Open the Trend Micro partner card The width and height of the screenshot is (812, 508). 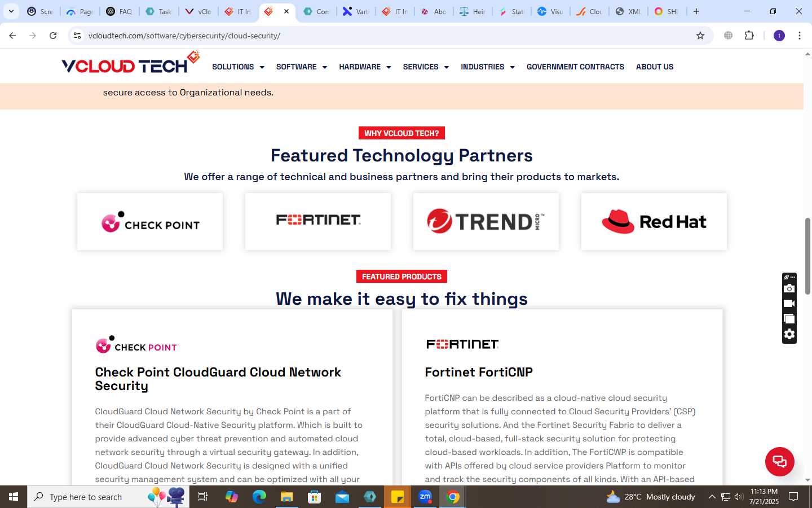(x=486, y=222)
